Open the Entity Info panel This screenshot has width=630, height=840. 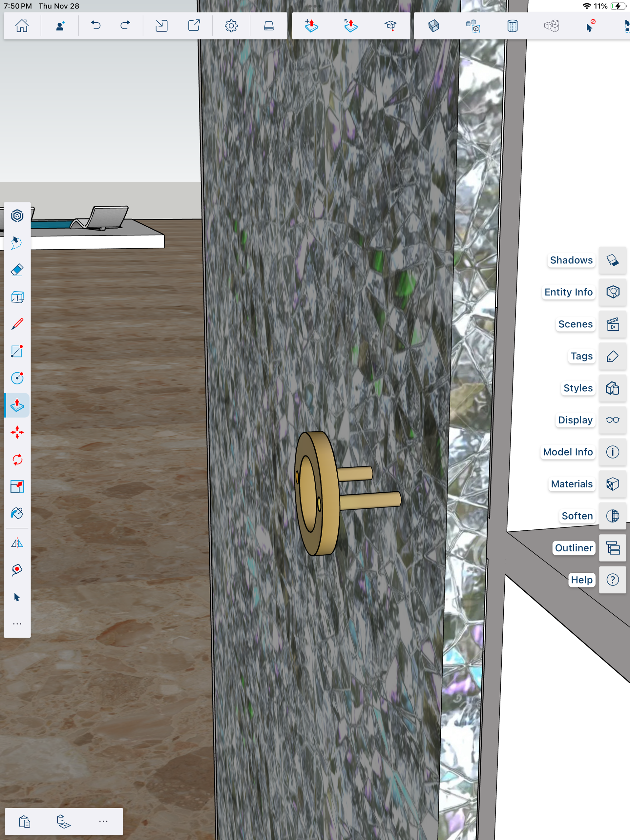612,292
